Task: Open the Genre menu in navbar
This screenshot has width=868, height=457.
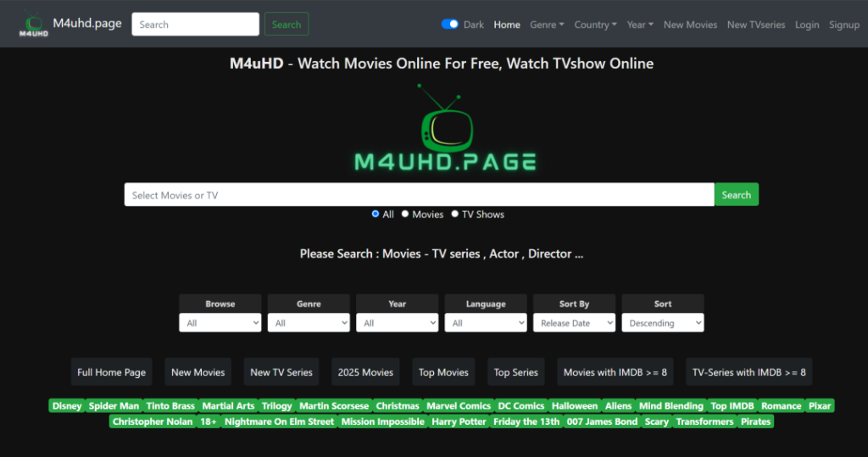Action: [x=547, y=25]
